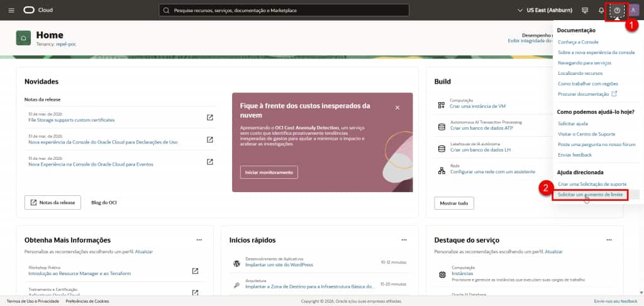
Task: Click tenancy name repel-poc
Action: 66,44
